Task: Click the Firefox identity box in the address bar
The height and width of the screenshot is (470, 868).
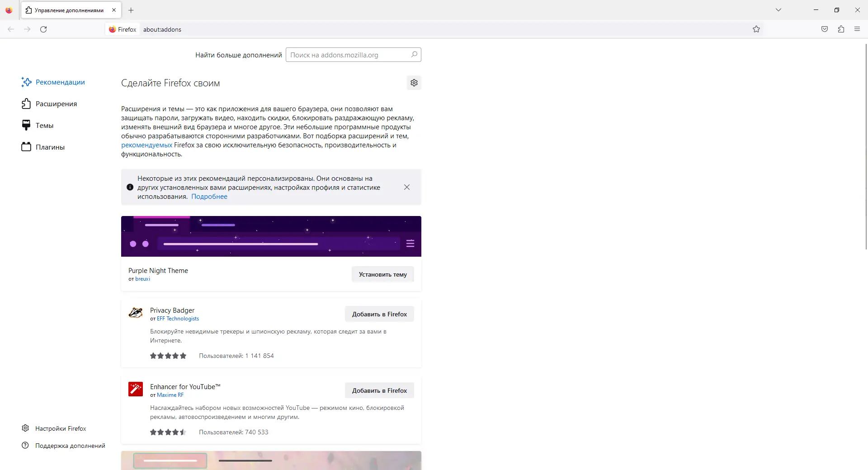Action: [x=123, y=29]
